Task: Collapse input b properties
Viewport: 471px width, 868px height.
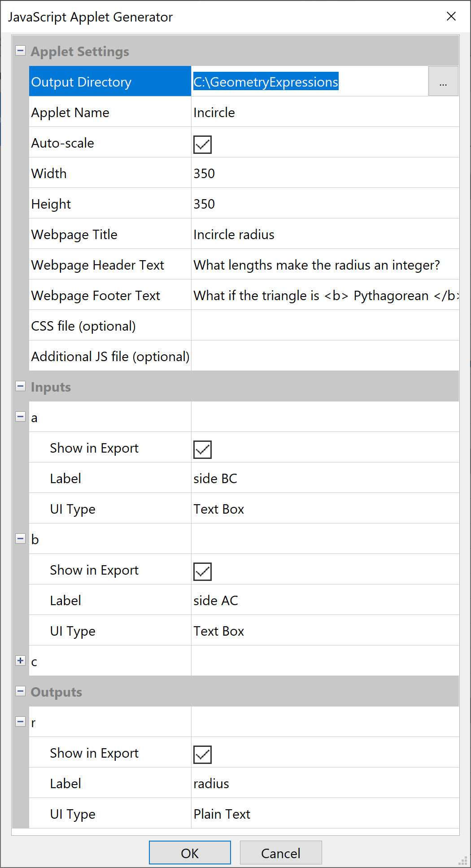Action: pyautogui.click(x=20, y=538)
